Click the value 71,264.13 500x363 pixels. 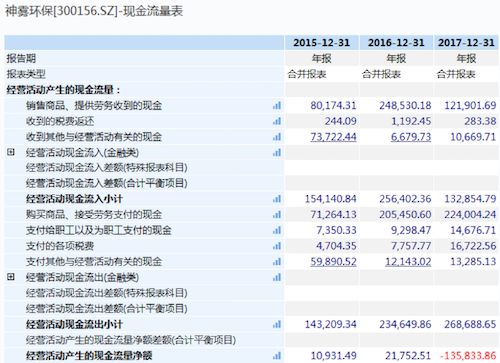[x=333, y=215]
